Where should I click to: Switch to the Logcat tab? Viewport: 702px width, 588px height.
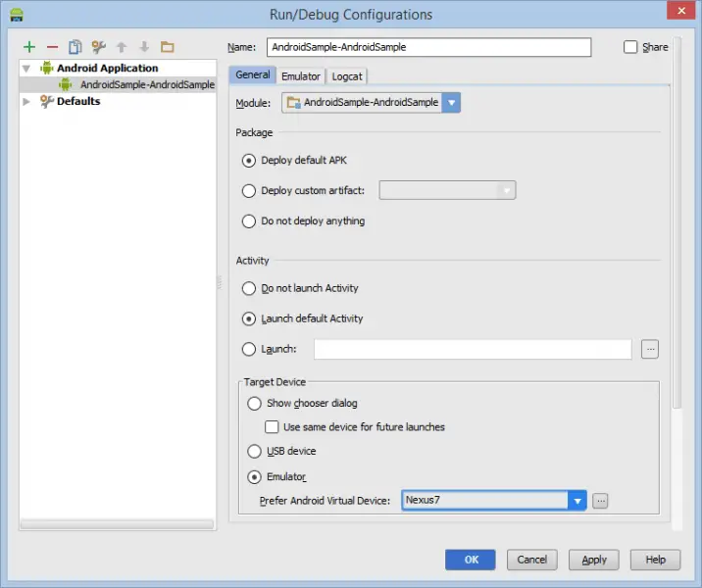coord(347,76)
